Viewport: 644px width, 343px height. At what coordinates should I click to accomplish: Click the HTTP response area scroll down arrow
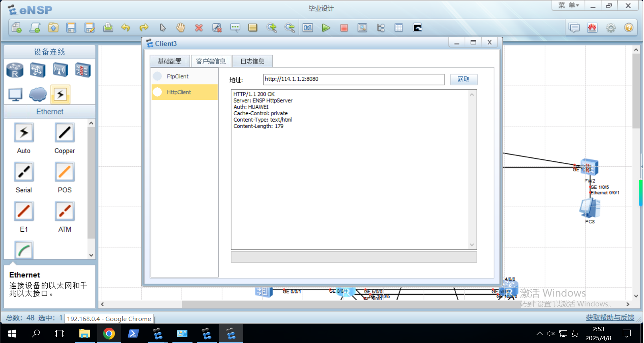click(472, 245)
